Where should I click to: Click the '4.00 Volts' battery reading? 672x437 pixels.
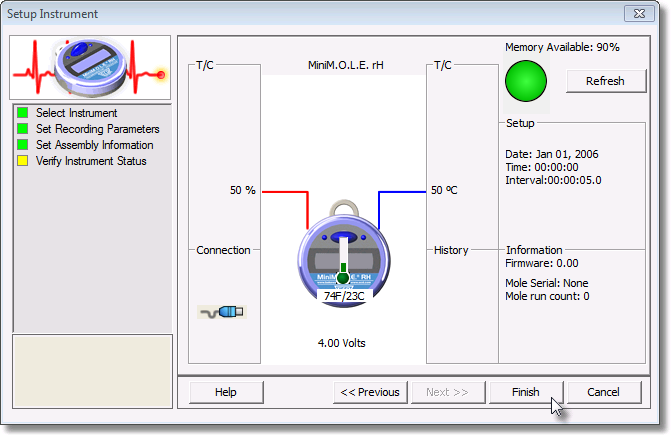coord(342,343)
